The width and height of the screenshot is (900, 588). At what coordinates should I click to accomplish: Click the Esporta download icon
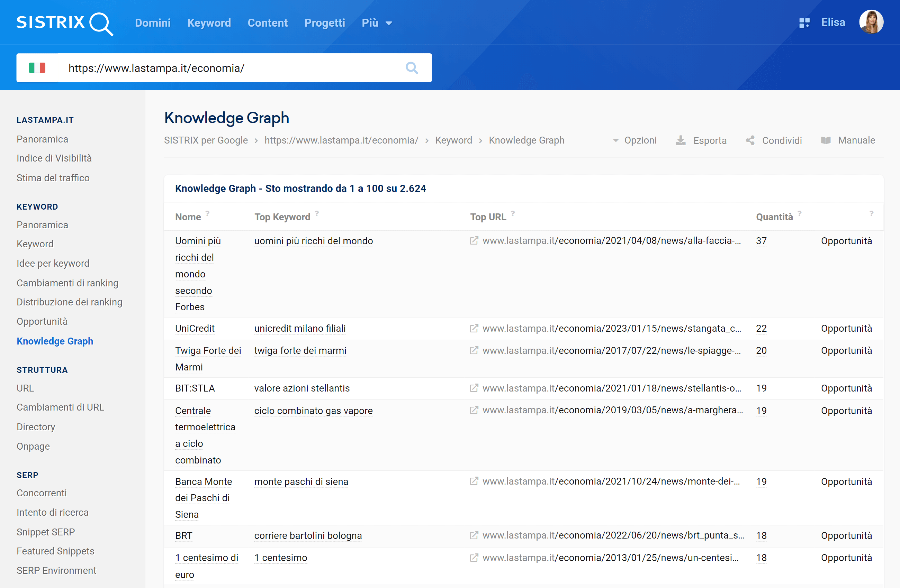coord(681,140)
